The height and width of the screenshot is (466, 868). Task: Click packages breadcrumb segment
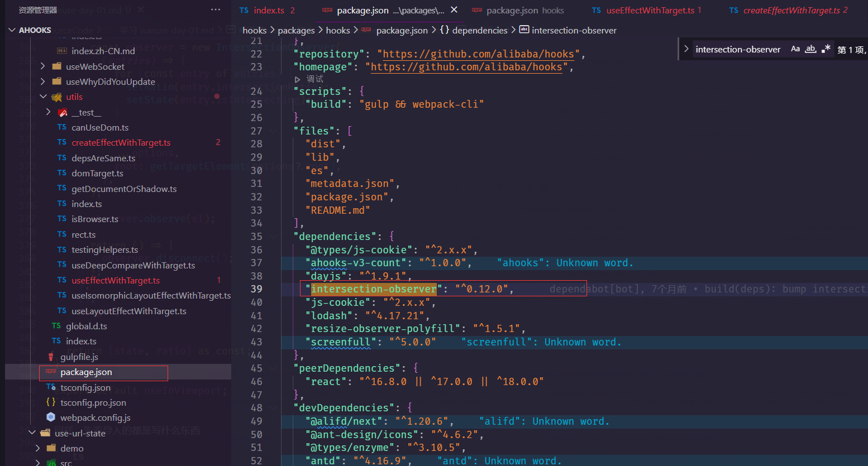coord(296,30)
